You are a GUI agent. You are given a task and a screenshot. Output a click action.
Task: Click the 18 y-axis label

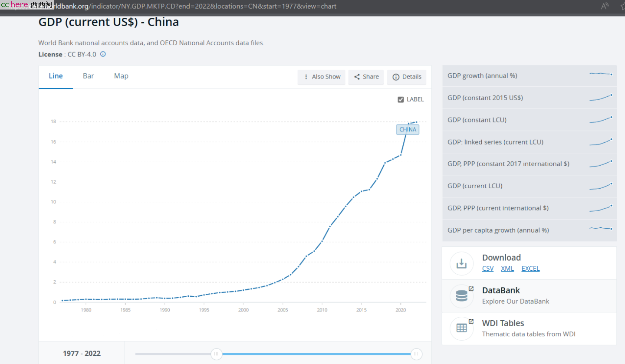pyautogui.click(x=54, y=121)
